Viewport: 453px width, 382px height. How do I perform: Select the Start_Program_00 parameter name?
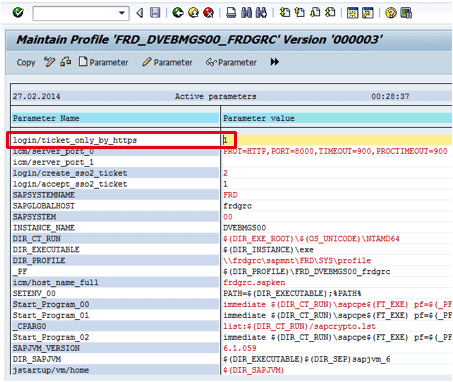51,305
